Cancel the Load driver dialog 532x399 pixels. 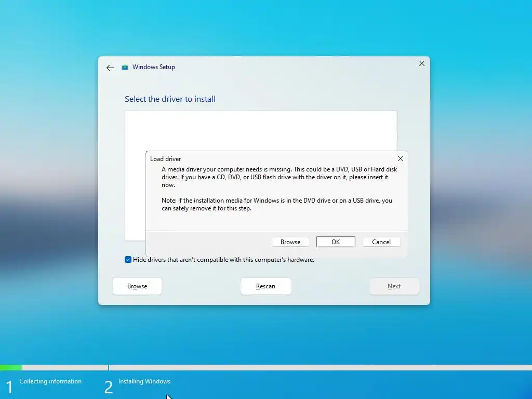pyautogui.click(x=381, y=242)
